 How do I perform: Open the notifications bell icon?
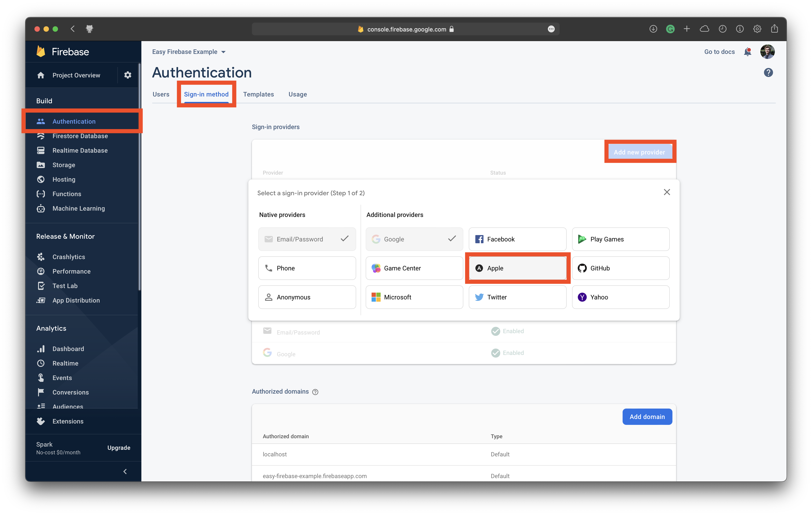pyautogui.click(x=747, y=52)
